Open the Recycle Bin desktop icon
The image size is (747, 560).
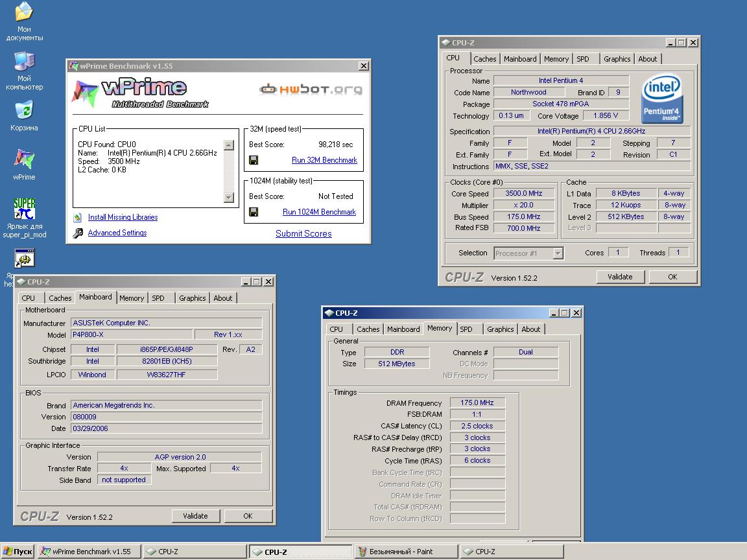[24, 116]
